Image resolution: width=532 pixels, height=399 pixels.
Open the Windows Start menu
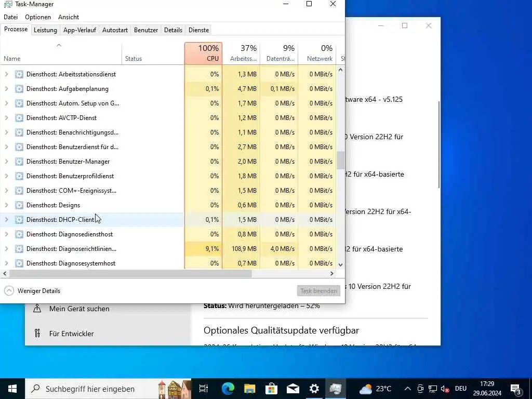(x=12, y=389)
